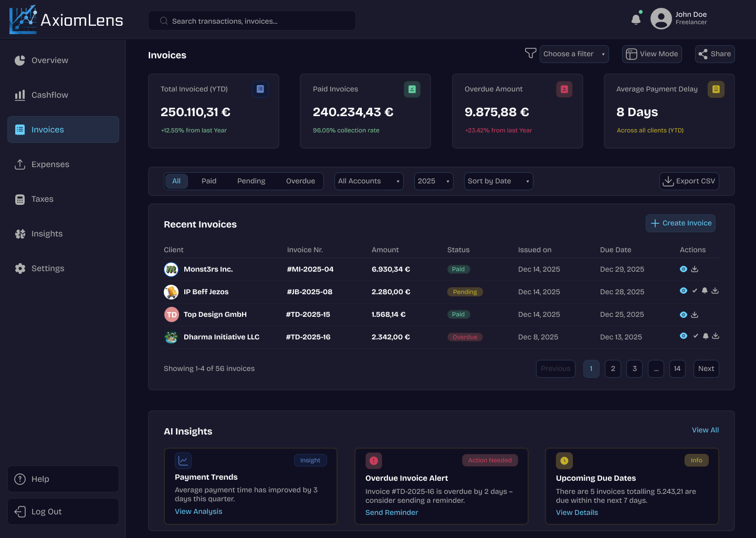Image resolution: width=756 pixels, height=538 pixels.
Task: Click the notification bell icon
Action: click(636, 18)
